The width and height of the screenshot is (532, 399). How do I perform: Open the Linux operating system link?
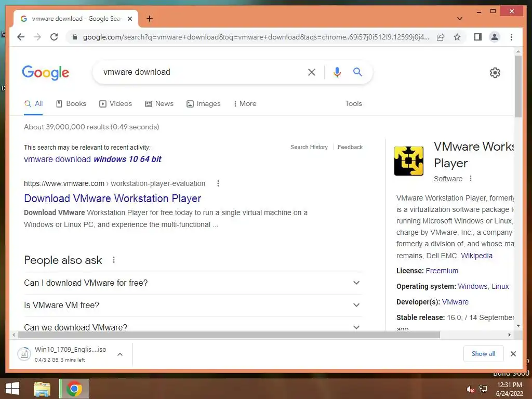(500, 286)
